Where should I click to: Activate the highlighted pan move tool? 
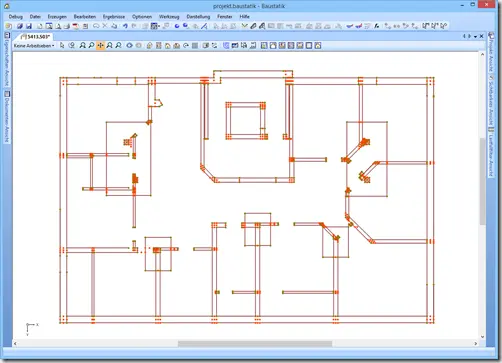point(100,45)
